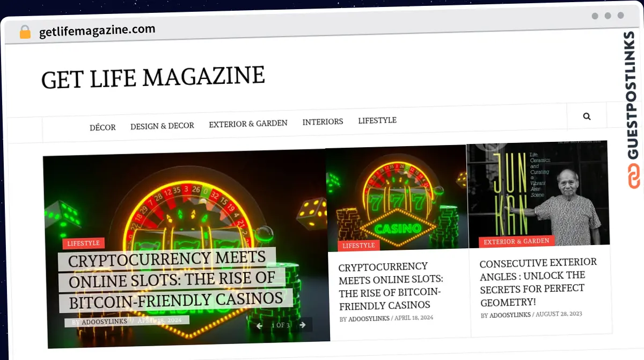Go to next slide arrow
644x360 pixels.
(302, 325)
